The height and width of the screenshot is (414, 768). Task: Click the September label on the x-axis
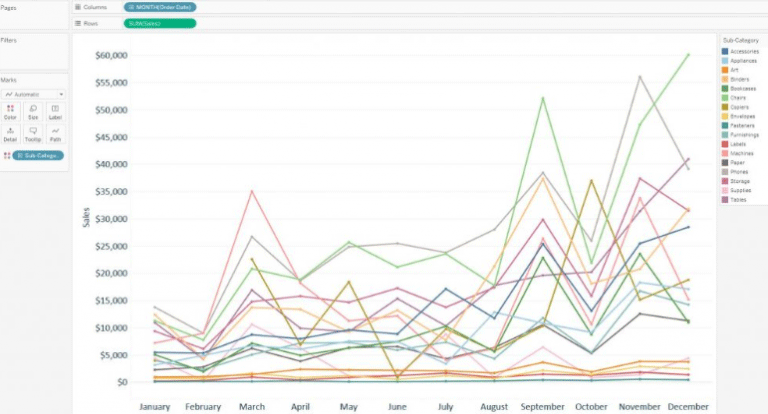(x=542, y=406)
